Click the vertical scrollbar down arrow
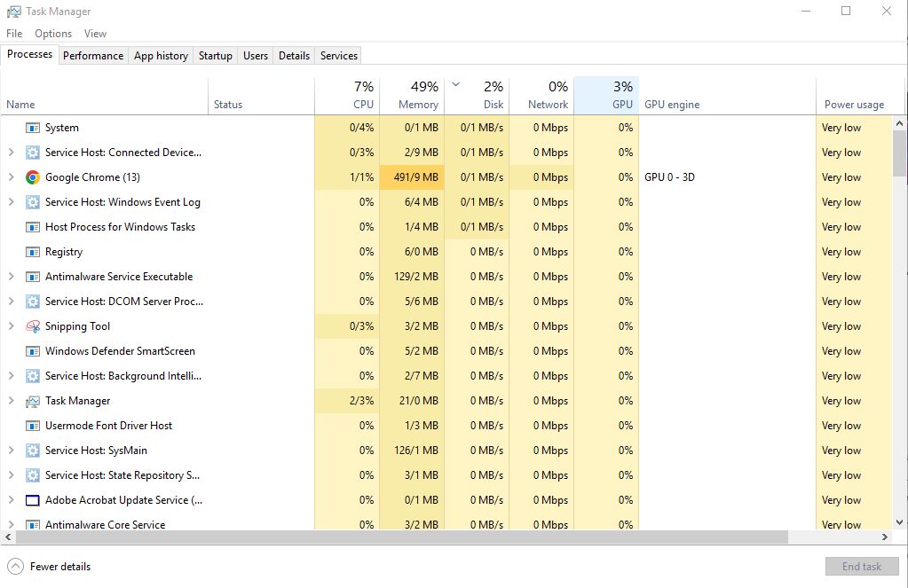Screen dimensions: 908x588 click(x=900, y=522)
